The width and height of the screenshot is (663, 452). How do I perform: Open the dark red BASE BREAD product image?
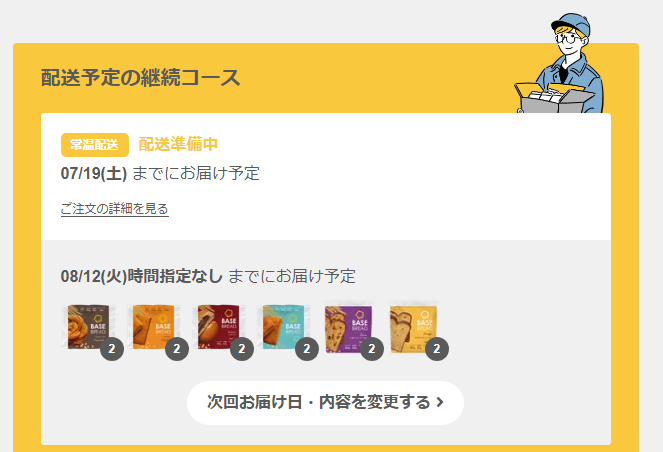[219, 326]
